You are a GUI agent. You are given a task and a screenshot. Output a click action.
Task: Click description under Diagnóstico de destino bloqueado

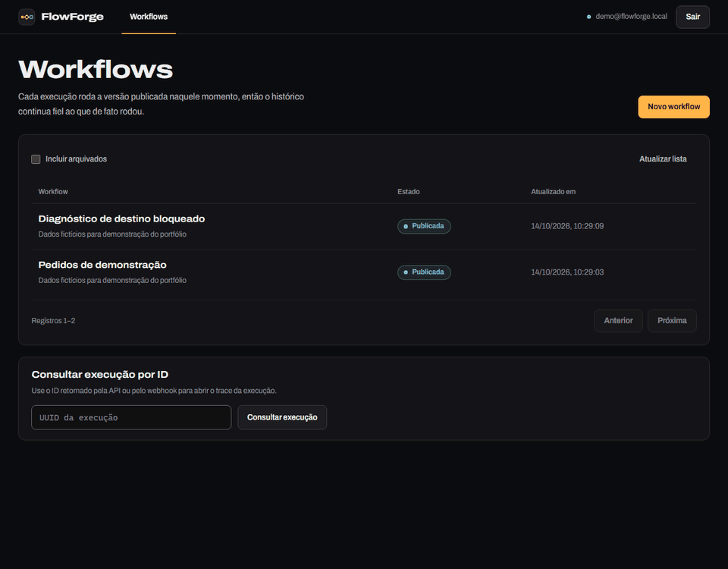112,234
